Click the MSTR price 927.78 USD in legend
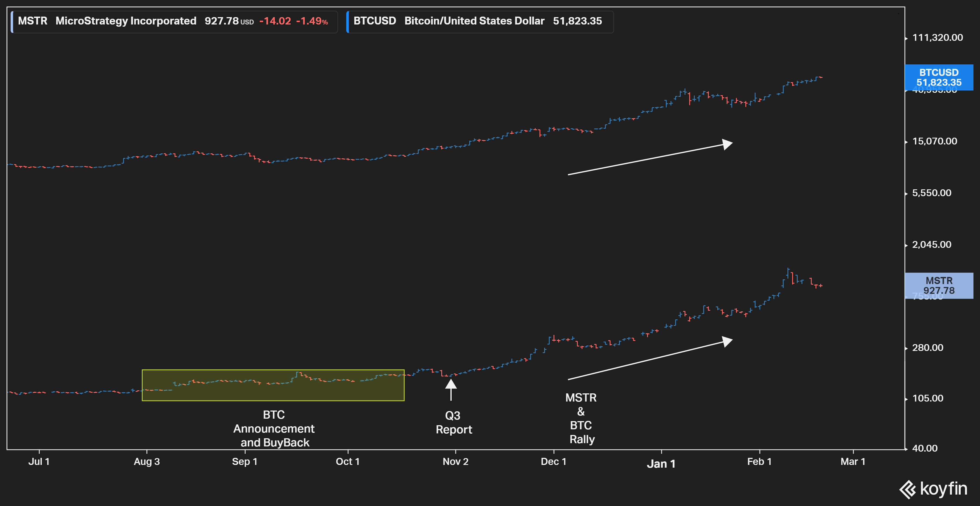The width and height of the screenshot is (980, 506). point(229,21)
